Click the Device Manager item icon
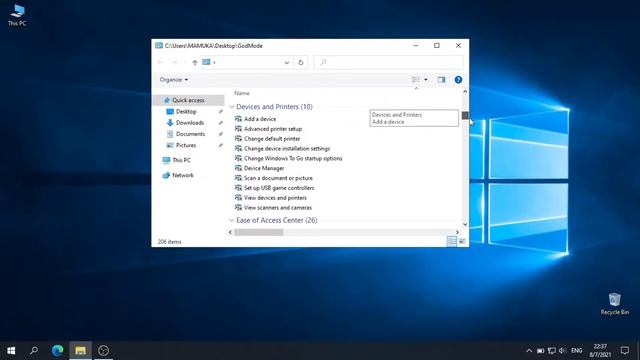 (x=238, y=168)
